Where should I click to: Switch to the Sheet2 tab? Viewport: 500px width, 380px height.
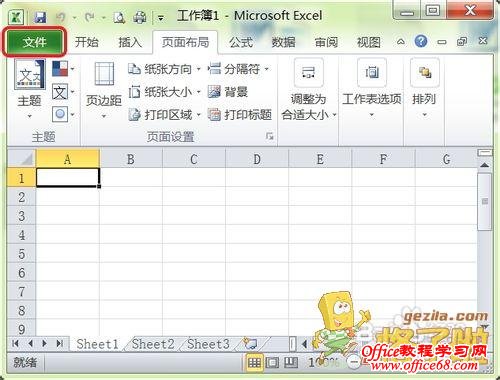pyautogui.click(x=153, y=344)
